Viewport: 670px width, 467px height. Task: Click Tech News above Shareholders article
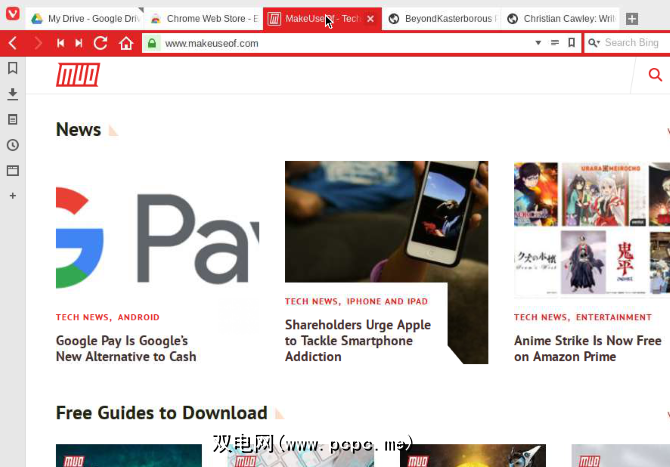pyautogui.click(x=311, y=301)
